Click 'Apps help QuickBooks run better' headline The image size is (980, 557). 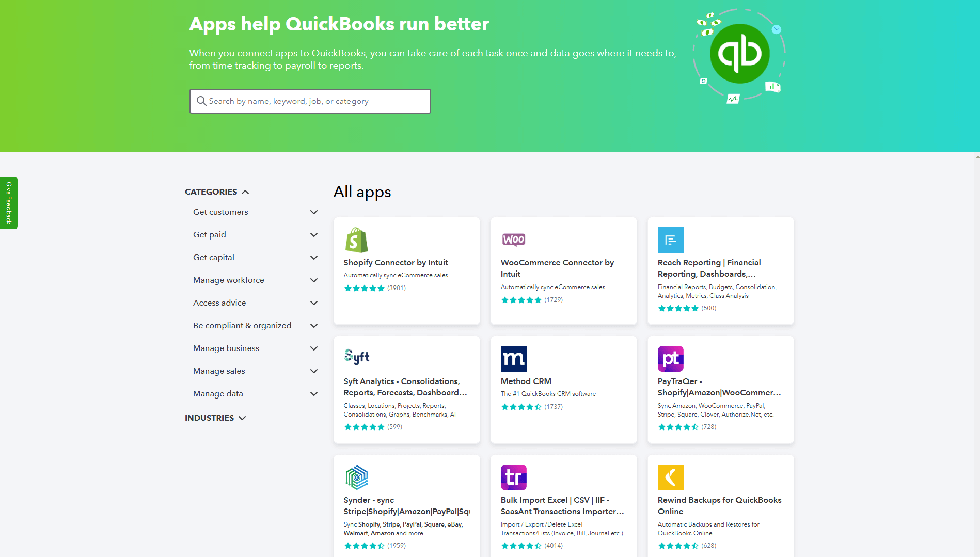(x=339, y=24)
